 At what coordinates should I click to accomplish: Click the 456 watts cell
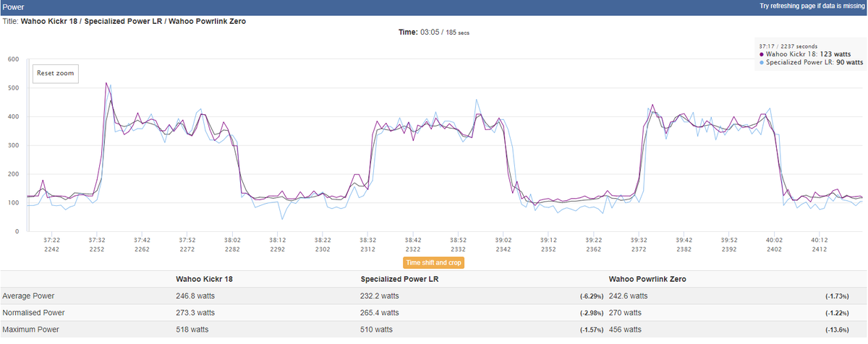(625, 330)
